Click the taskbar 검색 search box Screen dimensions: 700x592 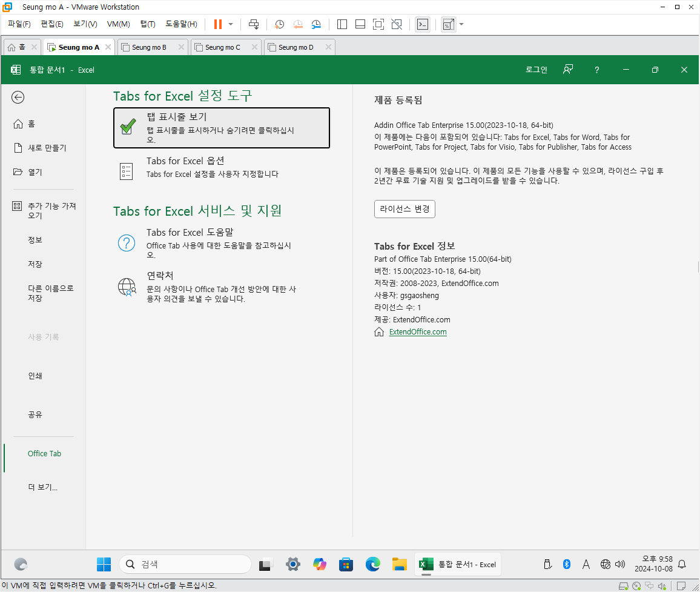pos(185,564)
